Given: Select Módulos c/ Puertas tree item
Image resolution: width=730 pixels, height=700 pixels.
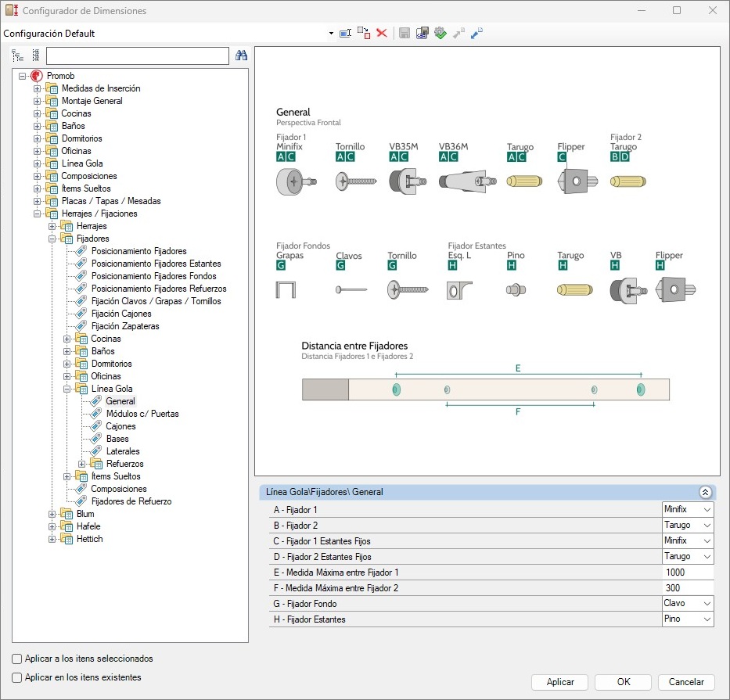Looking at the screenshot, I should 142,414.
